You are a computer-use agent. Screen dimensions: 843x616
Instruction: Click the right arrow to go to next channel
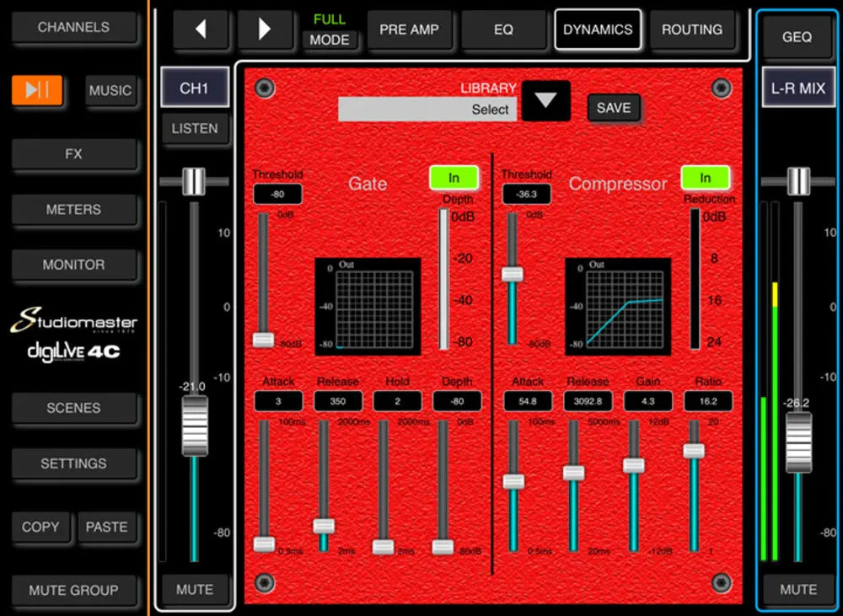point(266,29)
